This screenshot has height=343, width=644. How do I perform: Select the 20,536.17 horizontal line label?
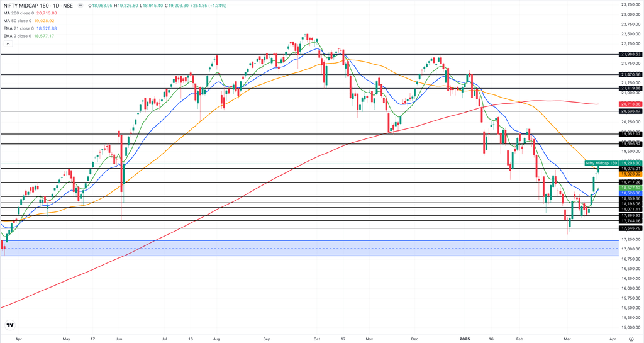coord(630,111)
